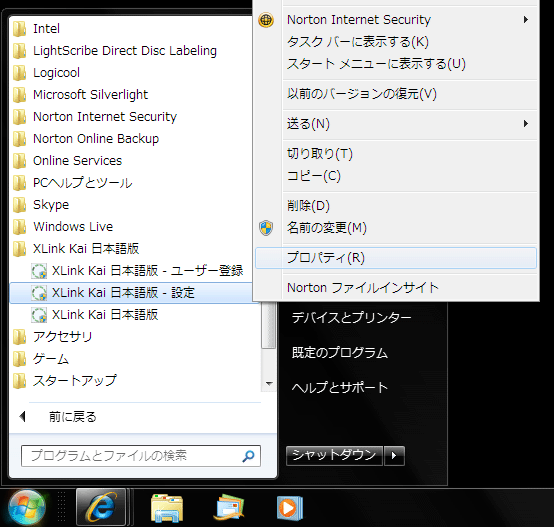Click the スタートアップ folder icon

pos(19,381)
